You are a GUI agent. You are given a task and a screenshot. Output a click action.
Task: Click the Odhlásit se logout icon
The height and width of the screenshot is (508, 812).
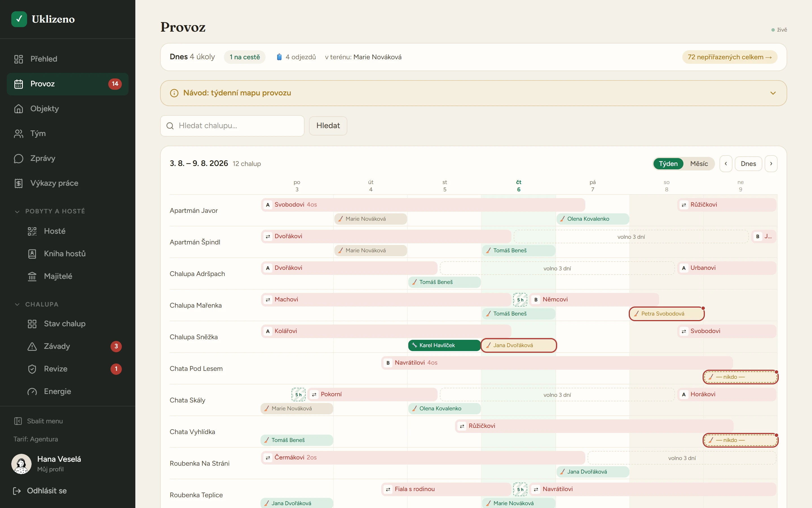click(17, 491)
